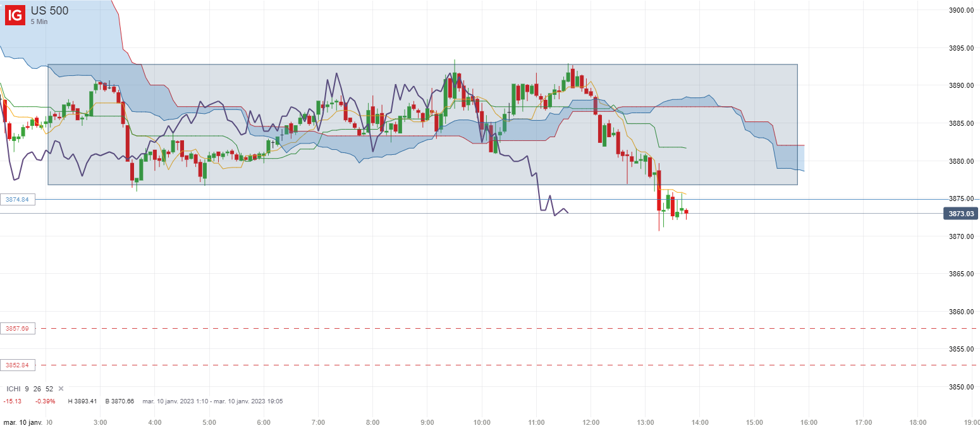Screen dimensions: 980x428
Task: Click the current price tag 3873.03
Action: tap(960, 214)
